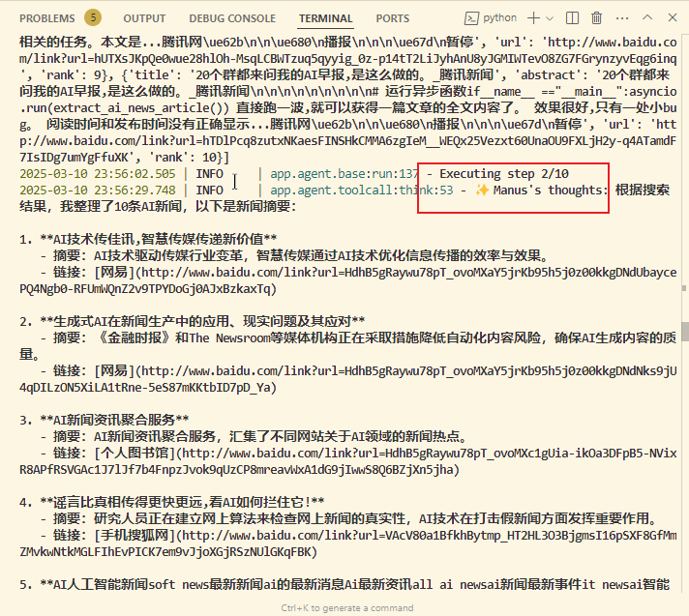
Task: Split the terminal pane
Action: click(x=573, y=17)
